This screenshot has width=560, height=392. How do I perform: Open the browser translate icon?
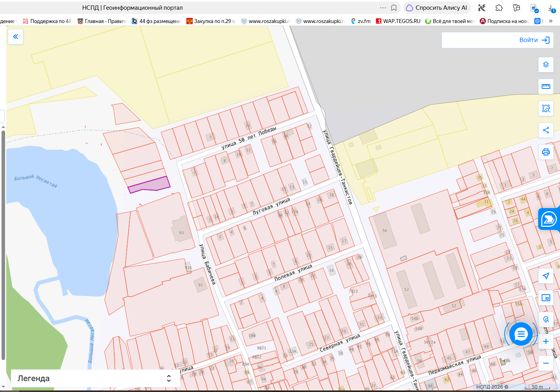(x=516, y=8)
